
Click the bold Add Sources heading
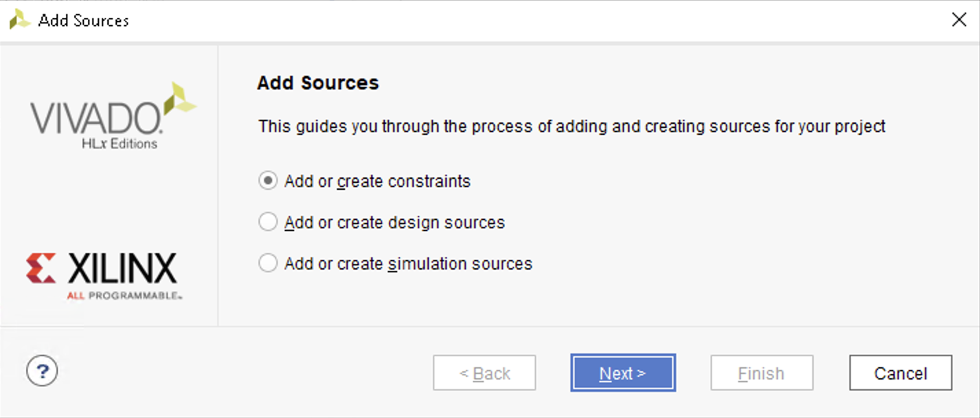(x=318, y=83)
